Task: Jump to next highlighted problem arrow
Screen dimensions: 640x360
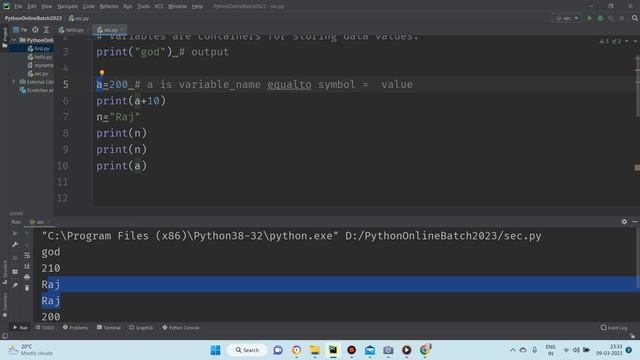Action: 635,41
